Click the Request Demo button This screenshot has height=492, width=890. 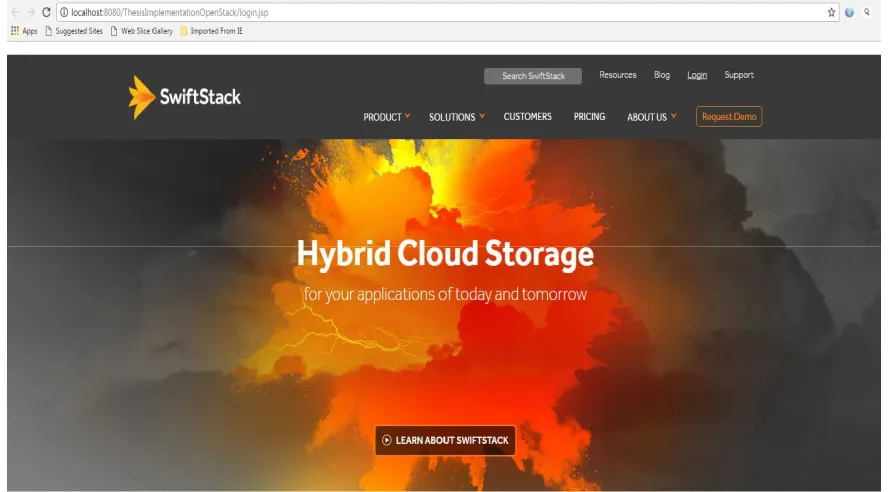point(729,116)
